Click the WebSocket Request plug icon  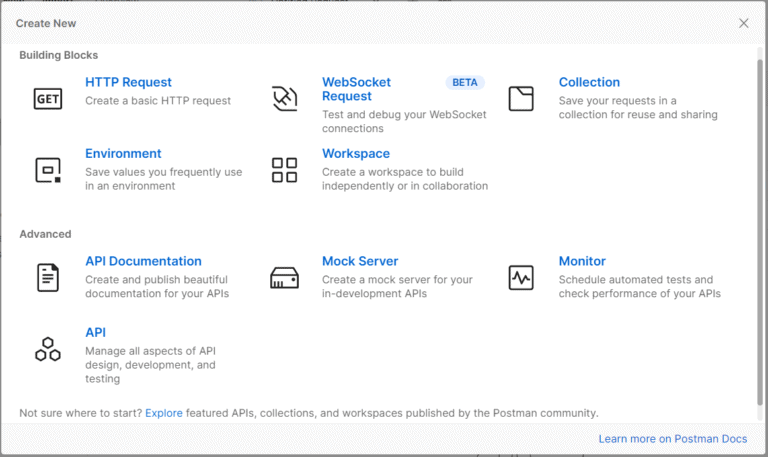tap(285, 99)
